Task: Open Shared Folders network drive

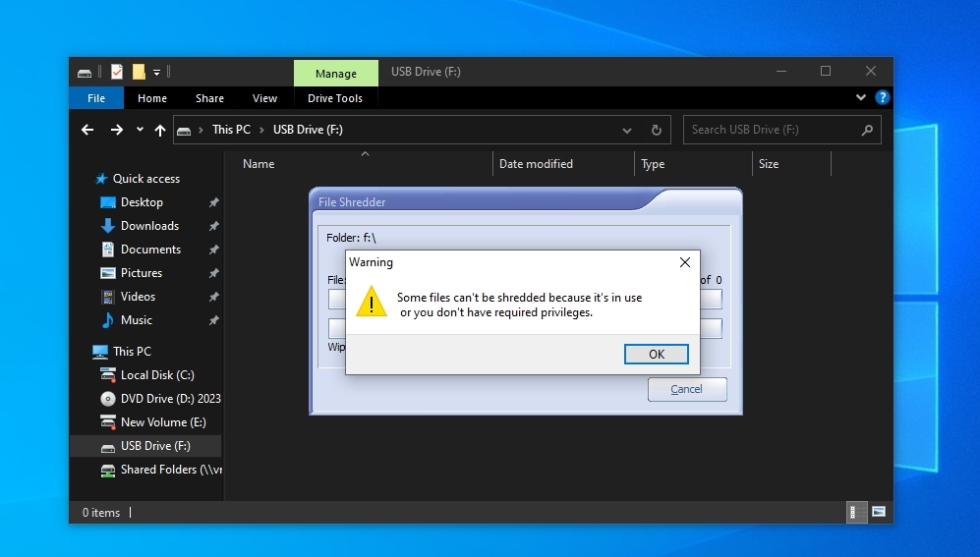Action: coord(171,470)
